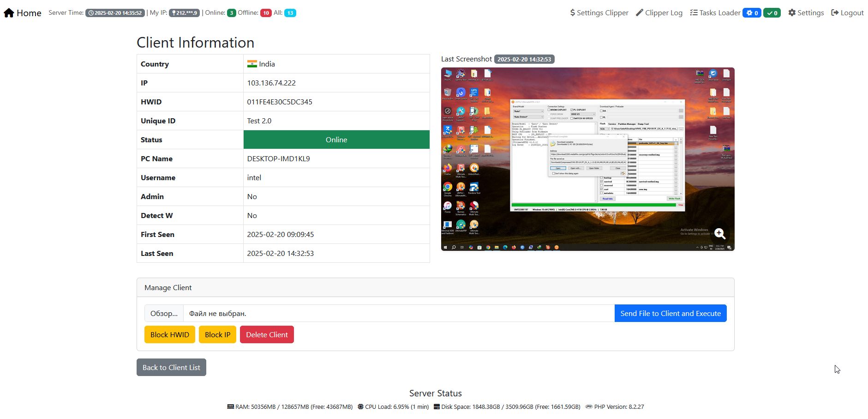This screenshot has width=868, height=419.
Task: Click the green "Online" status cell
Action: coord(336,140)
